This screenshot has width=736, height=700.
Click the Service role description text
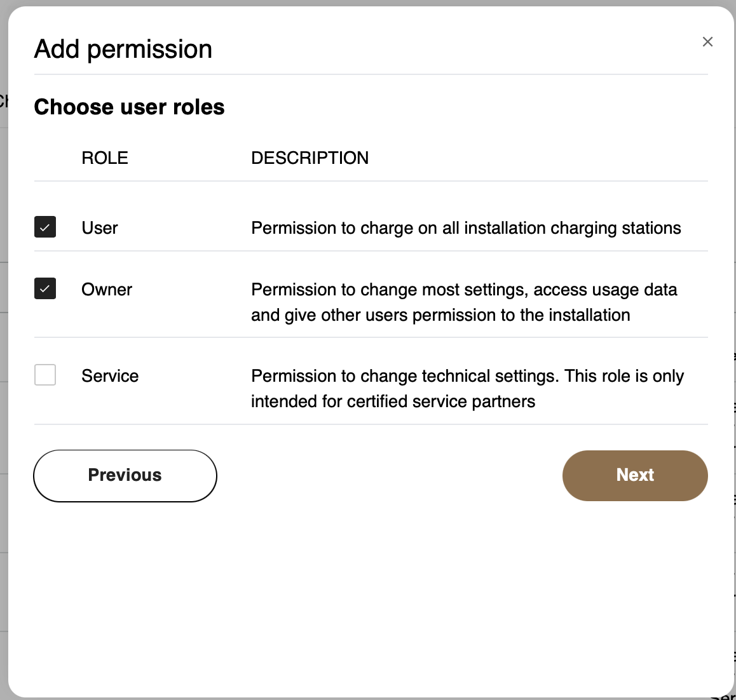467,388
